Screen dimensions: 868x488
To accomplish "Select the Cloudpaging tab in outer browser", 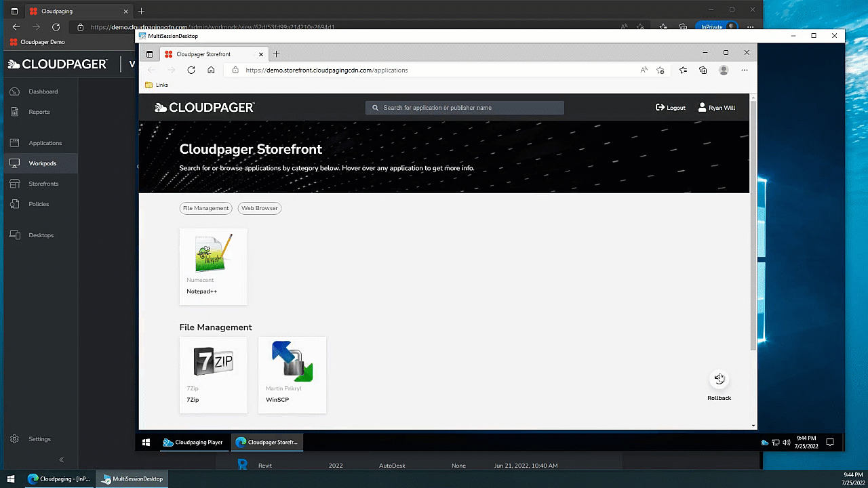I will point(78,12).
